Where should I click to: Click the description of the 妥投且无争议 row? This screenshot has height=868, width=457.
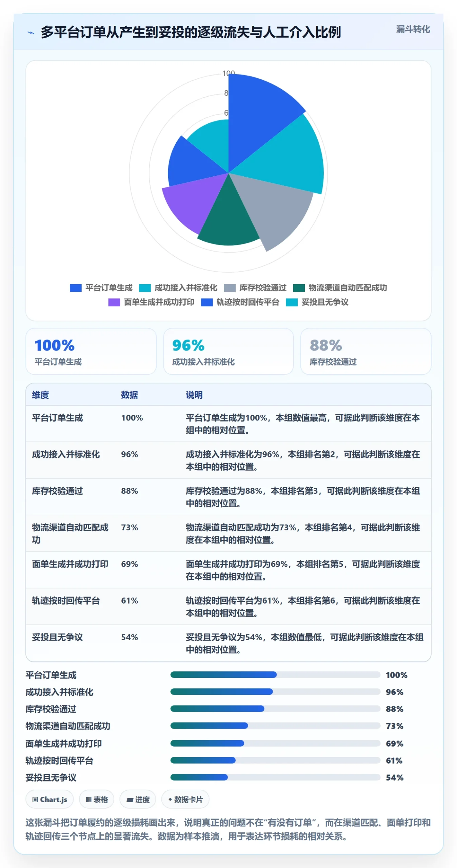coord(304,644)
